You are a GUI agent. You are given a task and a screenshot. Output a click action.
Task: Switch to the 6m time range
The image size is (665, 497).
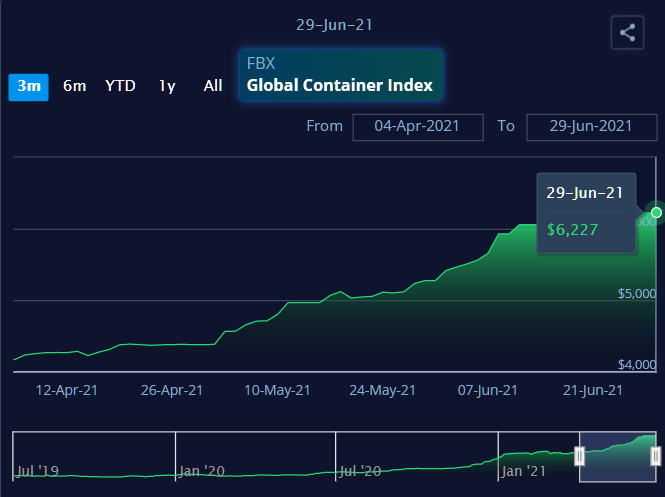[75, 86]
